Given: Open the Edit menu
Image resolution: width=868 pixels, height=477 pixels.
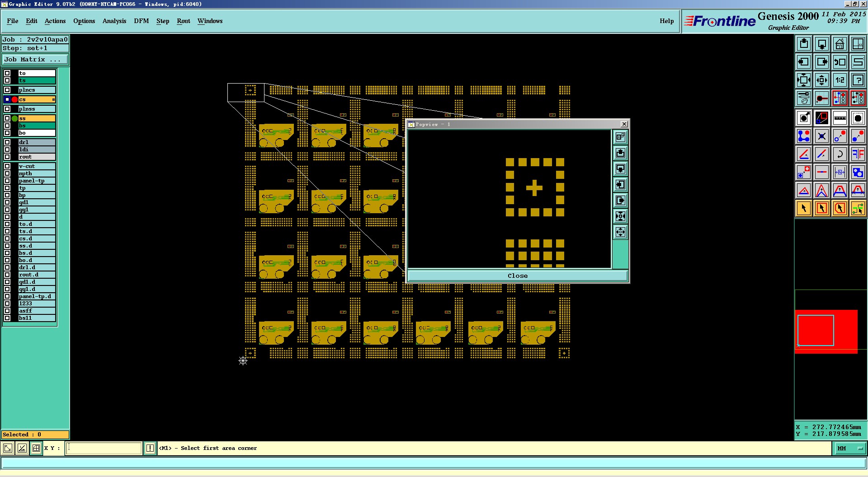Looking at the screenshot, I should (x=32, y=21).
